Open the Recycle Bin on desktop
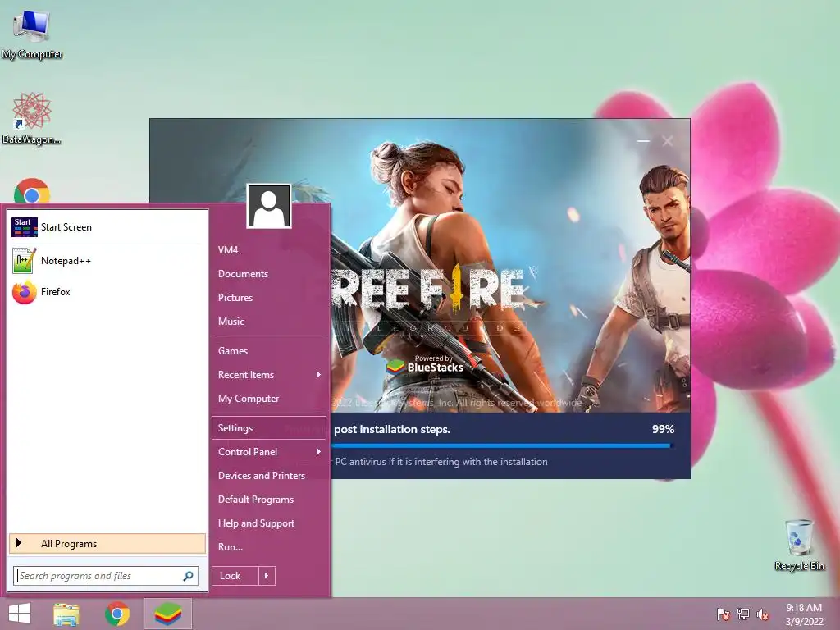Viewport: 840px width, 630px height. coord(799,545)
